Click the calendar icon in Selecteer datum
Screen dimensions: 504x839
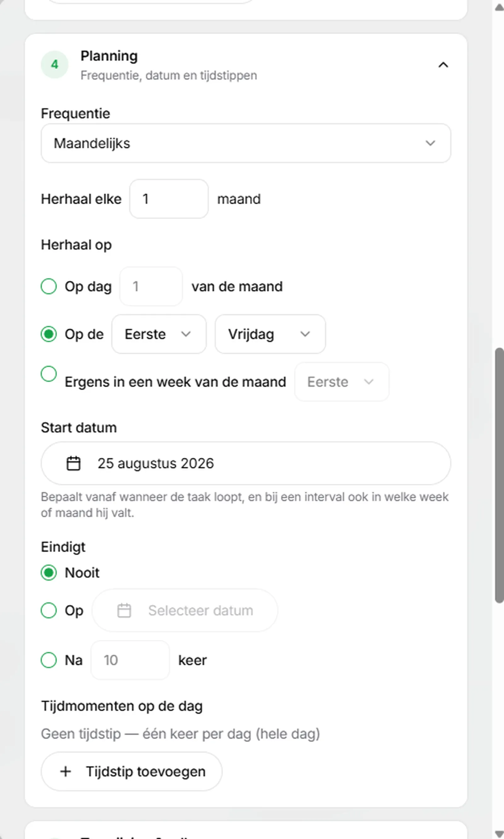click(x=124, y=610)
